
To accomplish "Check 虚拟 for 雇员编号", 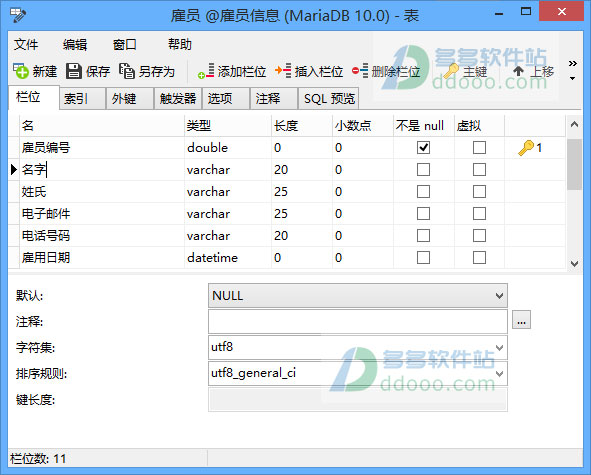I will pyautogui.click(x=479, y=147).
